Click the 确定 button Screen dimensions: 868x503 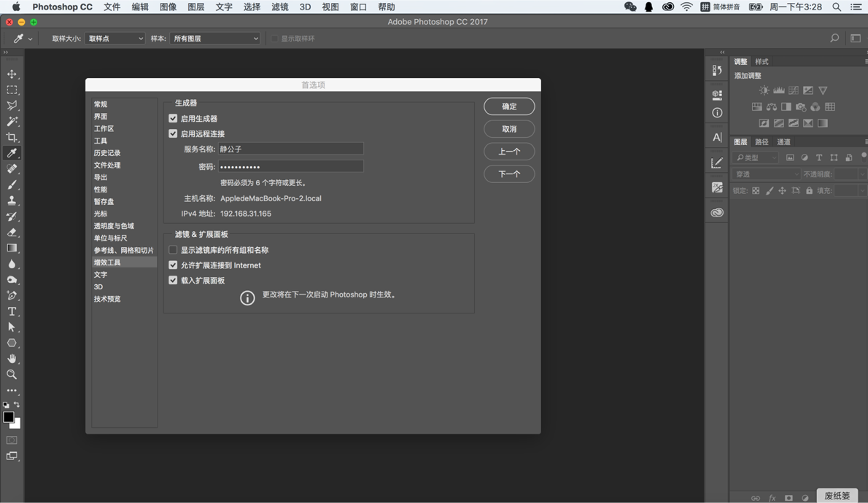509,106
